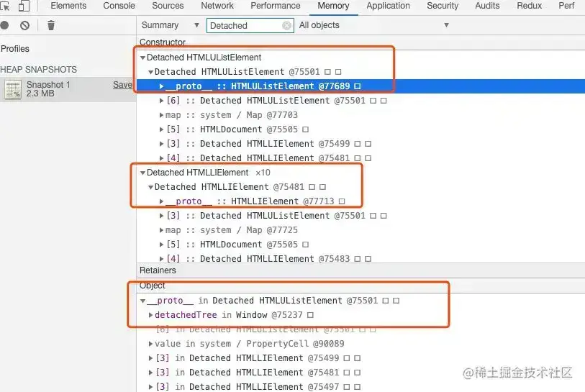Switch to the Network tab
Screen dimensions: 585x392
pyautogui.click(x=217, y=6)
